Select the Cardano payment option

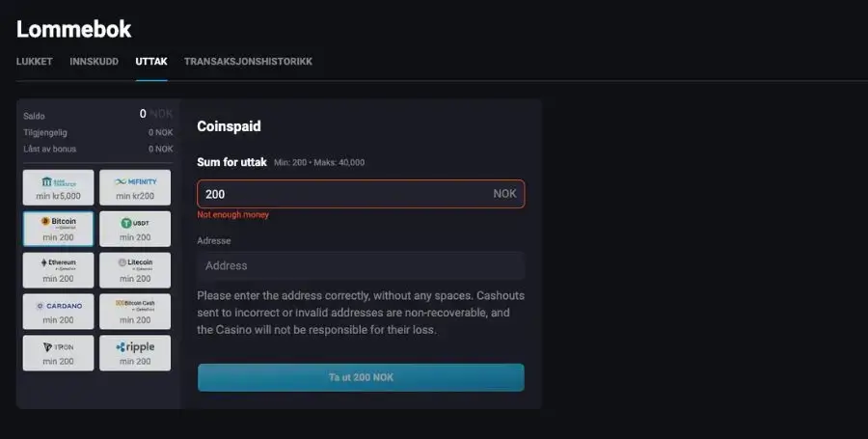[58, 312]
